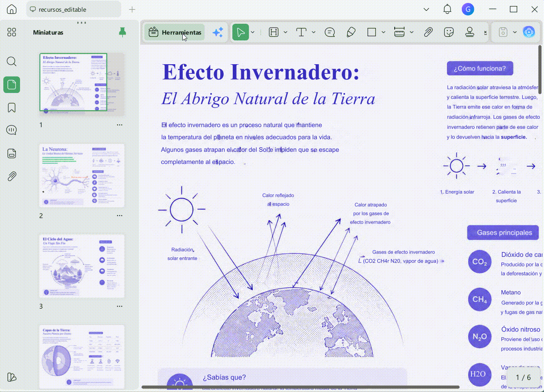Open the bookmarks panel icon
Viewport: 544px width, 392px height.
(12, 108)
